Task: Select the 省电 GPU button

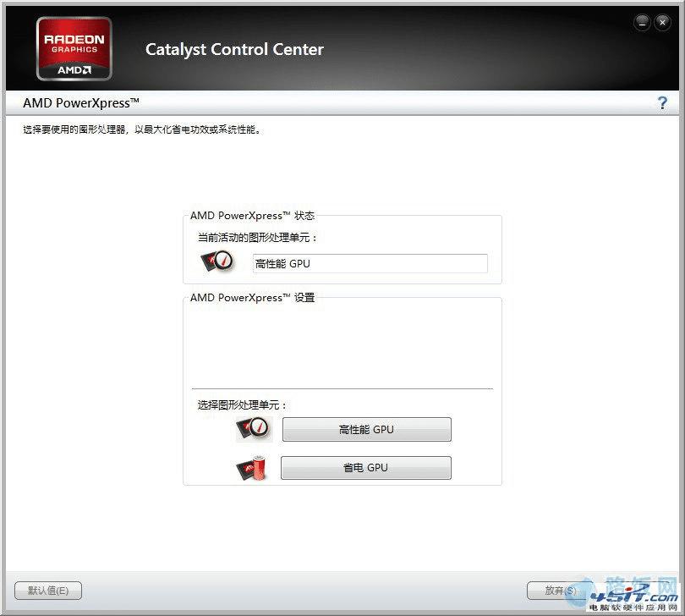Action: pyautogui.click(x=365, y=468)
